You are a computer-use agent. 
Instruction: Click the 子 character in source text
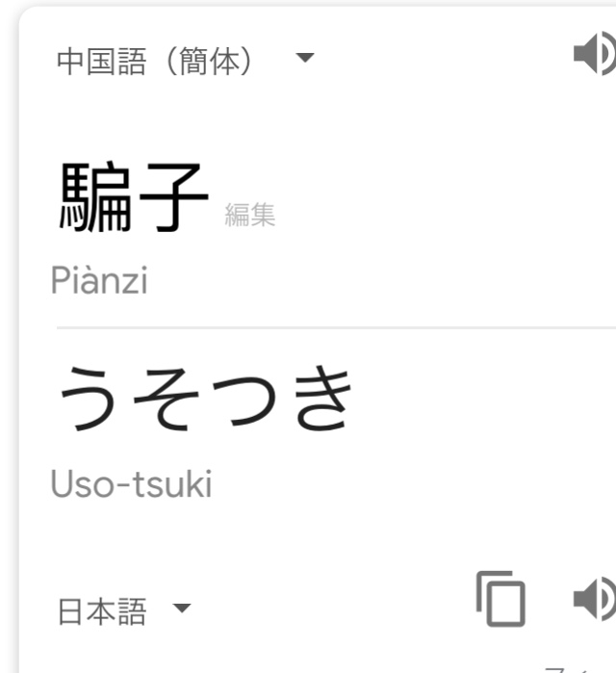click(x=174, y=197)
